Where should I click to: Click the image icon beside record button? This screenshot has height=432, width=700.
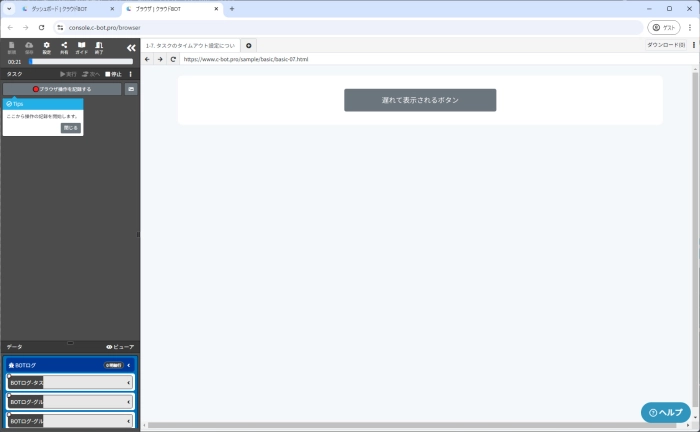click(x=131, y=89)
